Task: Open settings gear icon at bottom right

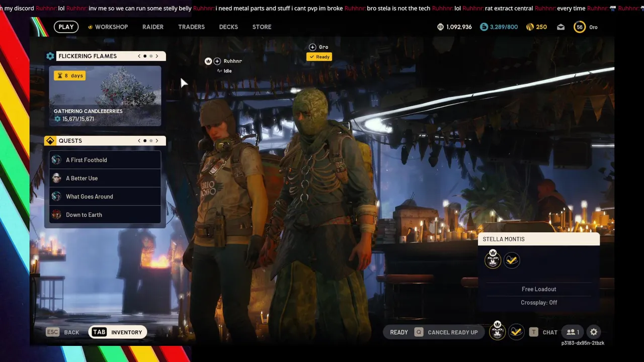Action: coord(594,332)
